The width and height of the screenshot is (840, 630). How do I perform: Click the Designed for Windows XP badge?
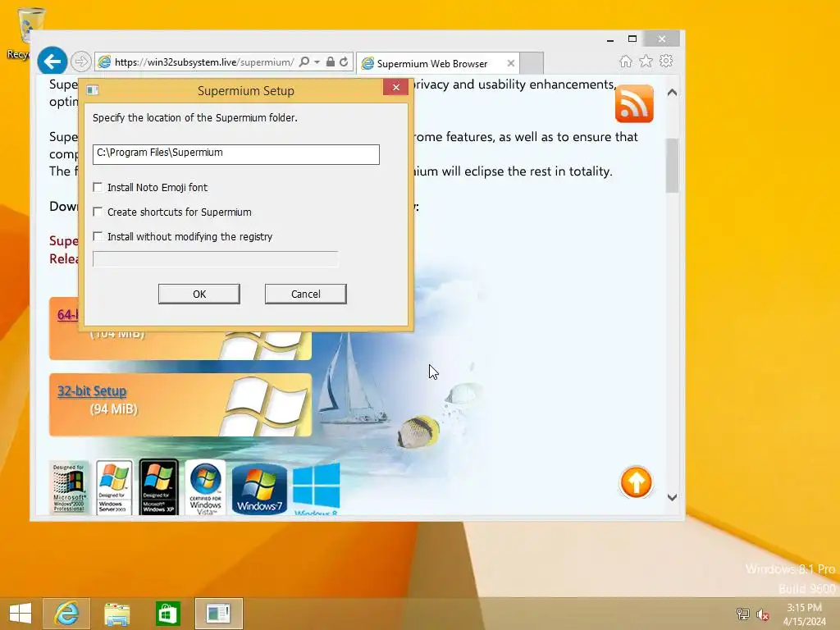point(158,487)
